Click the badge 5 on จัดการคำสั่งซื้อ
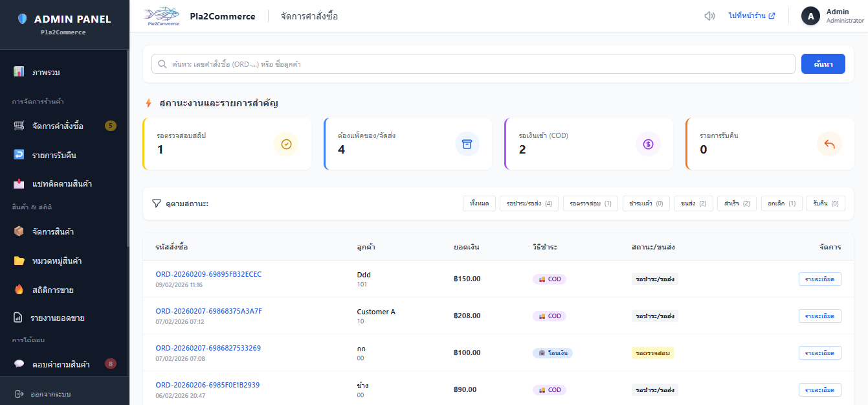The image size is (868, 405). click(111, 126)
